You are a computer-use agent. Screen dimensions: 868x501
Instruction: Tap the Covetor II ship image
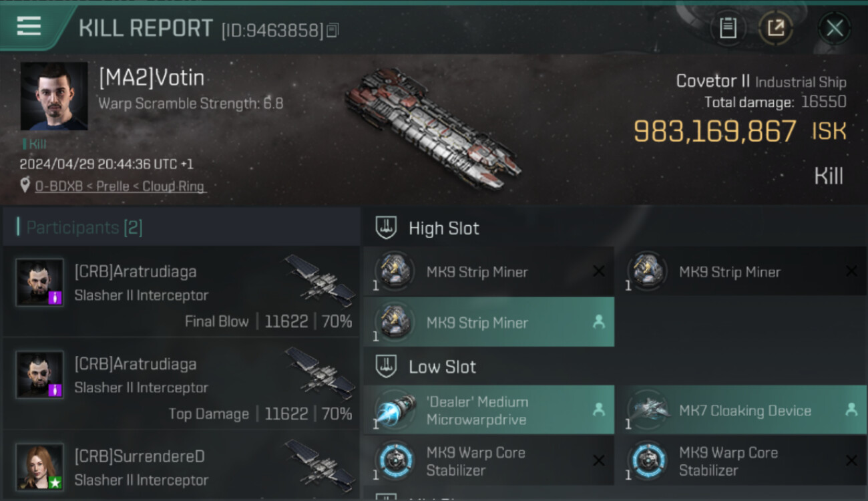(x=432, y=127)
